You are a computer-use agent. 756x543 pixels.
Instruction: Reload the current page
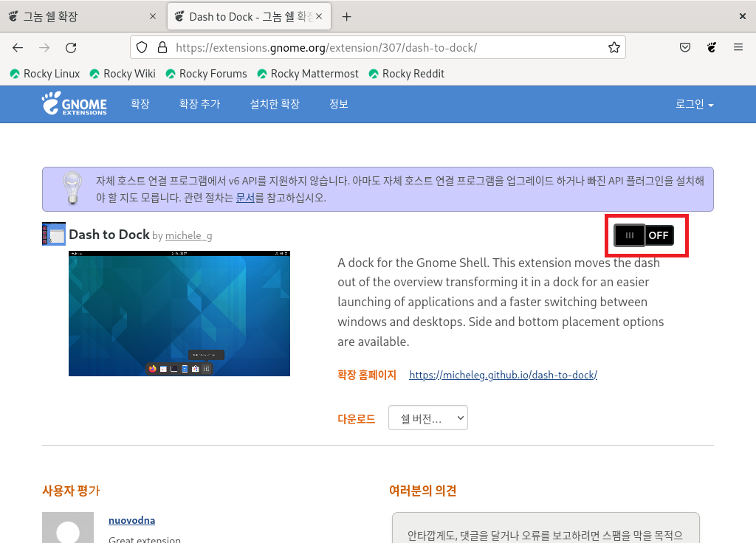tap(71, 48)
